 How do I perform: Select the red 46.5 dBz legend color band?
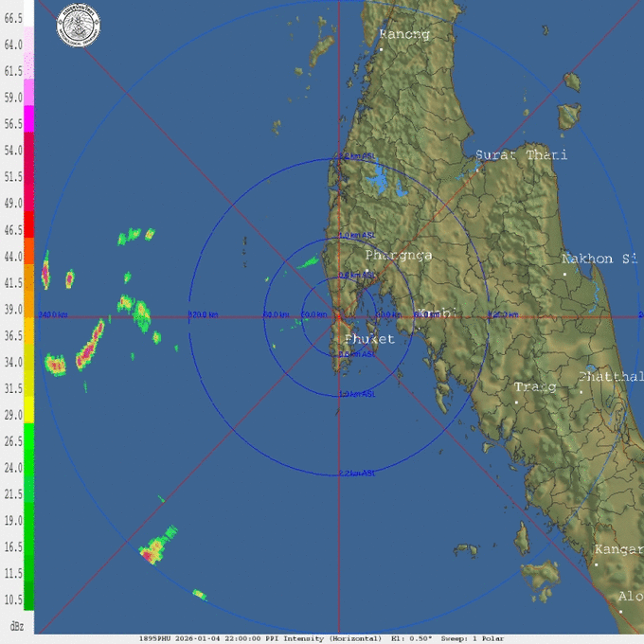point(28,224)
